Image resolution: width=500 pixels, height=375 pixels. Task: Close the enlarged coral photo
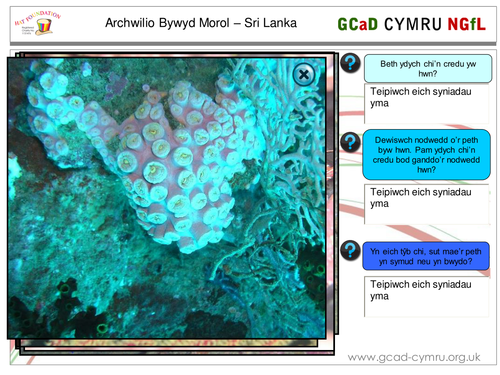coord(304,75)
